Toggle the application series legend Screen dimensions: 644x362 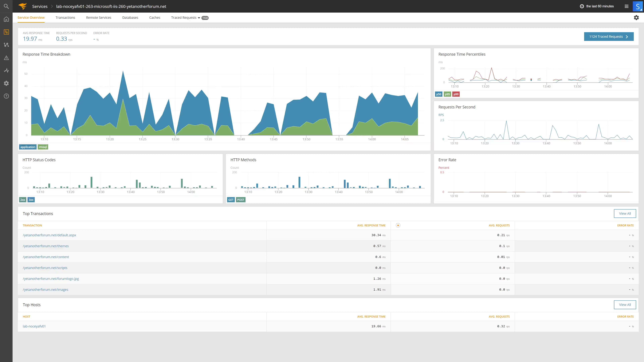(x=28, y=147)
